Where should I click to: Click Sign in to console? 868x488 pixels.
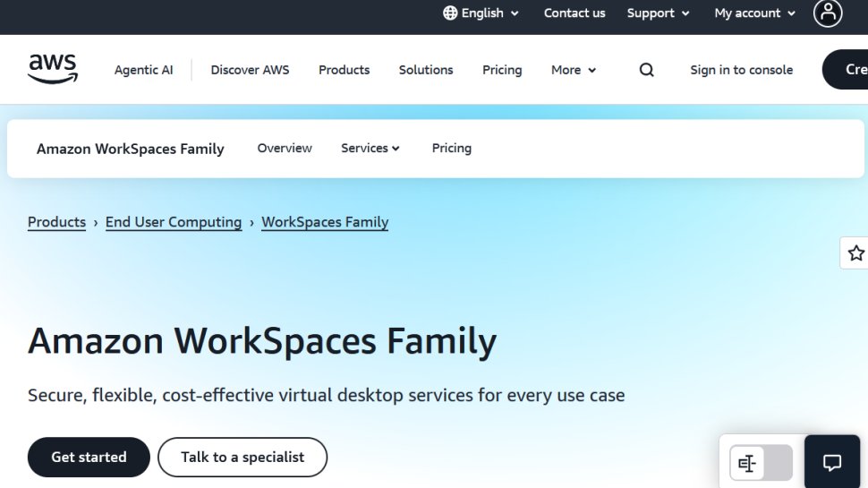tap(741, 70)
